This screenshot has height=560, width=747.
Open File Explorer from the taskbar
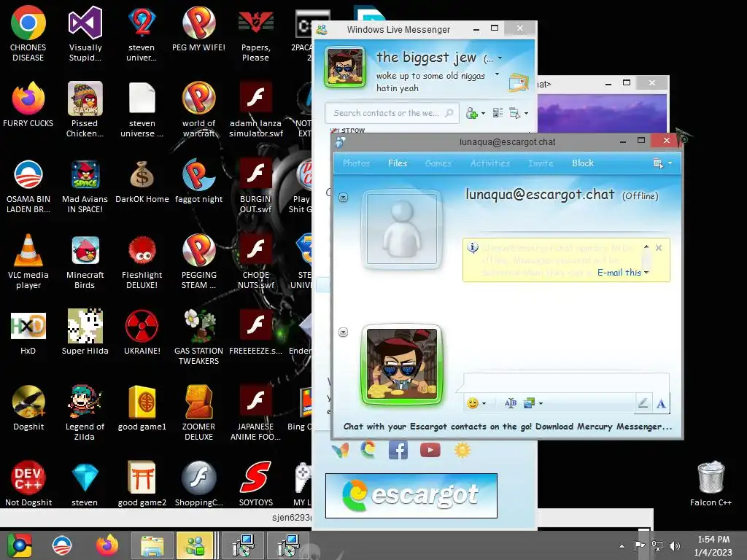point(152,545)
